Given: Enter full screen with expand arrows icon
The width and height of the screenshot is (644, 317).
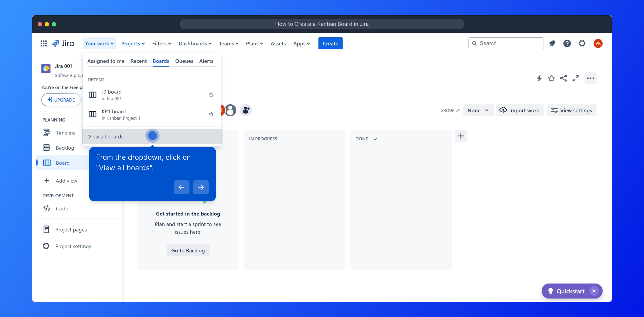Looking at the screenshot, I should click(x=575, y=78).
